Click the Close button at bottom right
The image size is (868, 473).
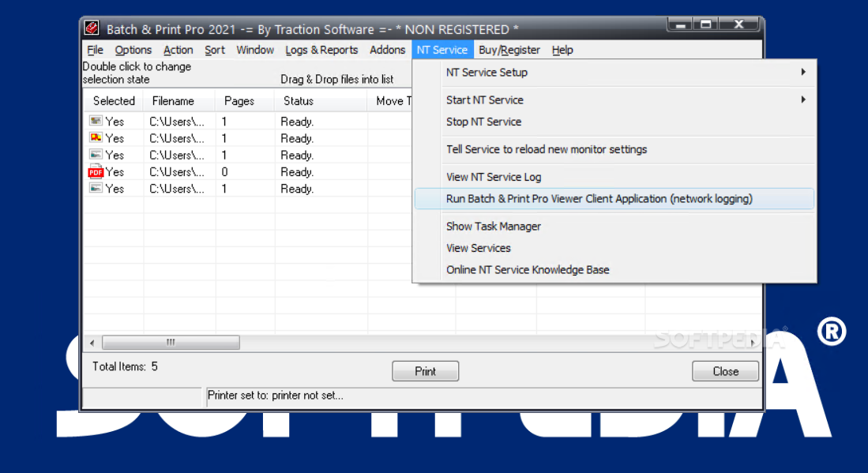(725, 371)
